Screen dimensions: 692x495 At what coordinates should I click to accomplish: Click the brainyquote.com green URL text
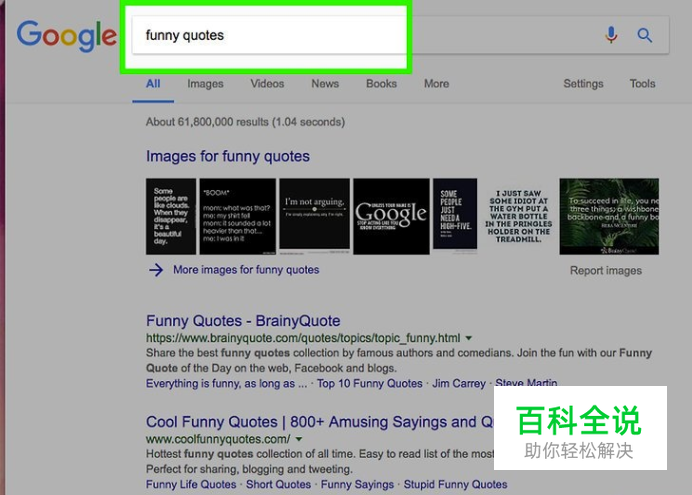pos(303,338)
